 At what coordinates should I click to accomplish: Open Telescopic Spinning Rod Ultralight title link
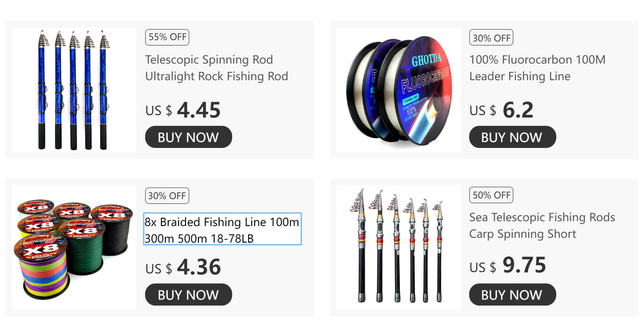coord(217,68)
